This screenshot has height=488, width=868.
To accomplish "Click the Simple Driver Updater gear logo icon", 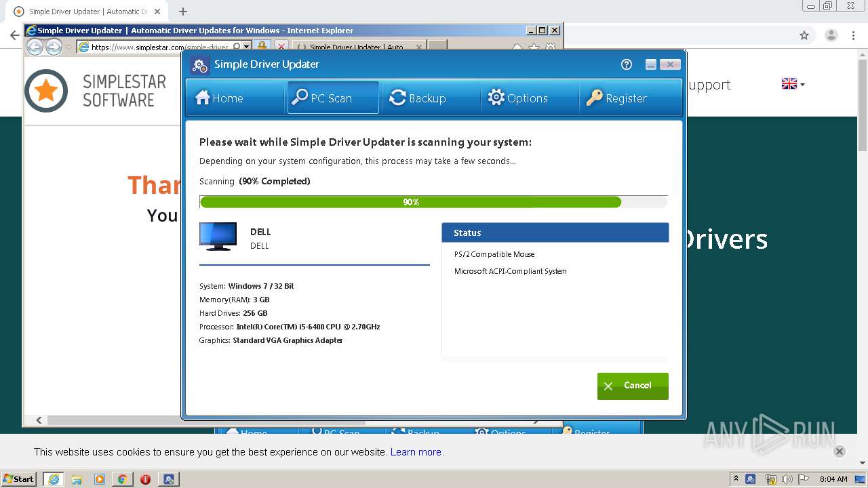I will [x=199, y=65].
